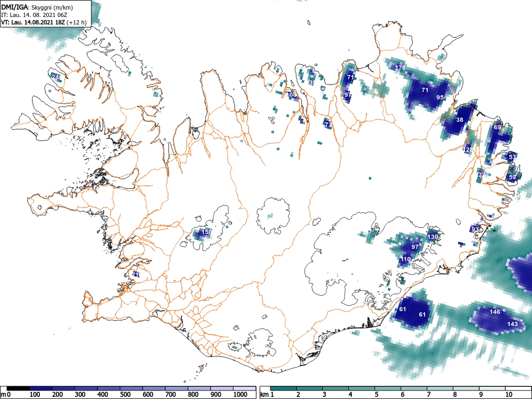
Task: Click the 93 visibility value
Action: click(x=475, y=229)
